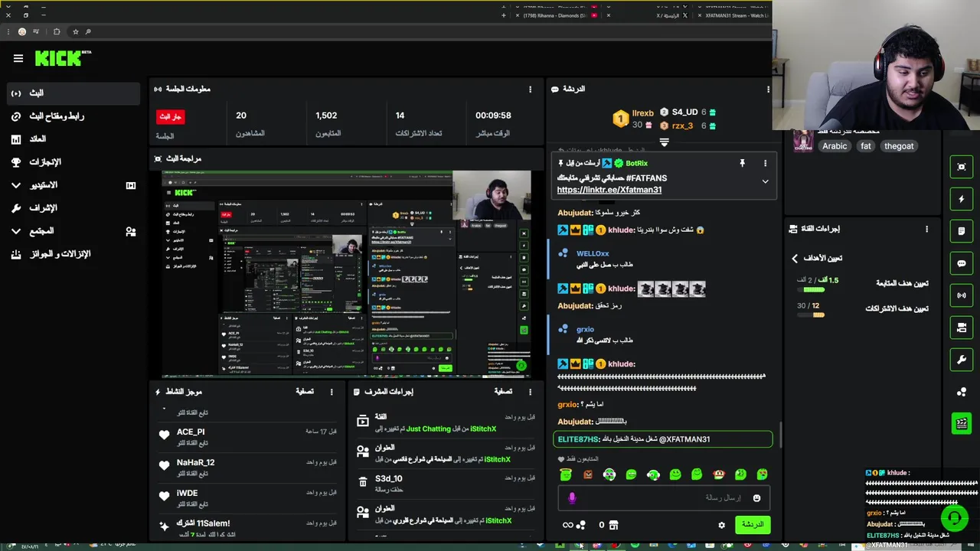
Task: Expand the المجتمع sidebar section
Action: [x=16, y=231]
